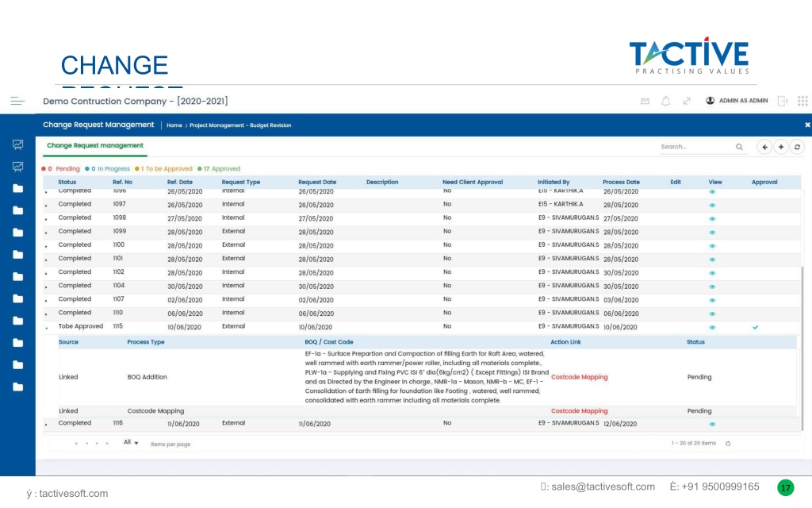Open the ADMIN AS ADMIN user profile
The width and height of the screenshot is (812, 508).
737,101
